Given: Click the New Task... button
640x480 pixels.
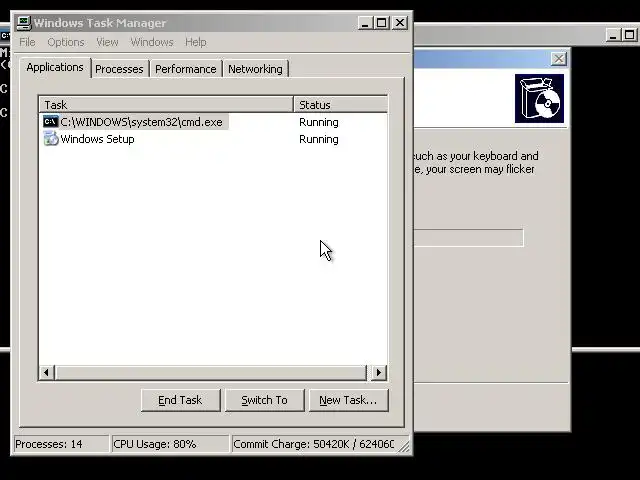Looking at the screenshot, I should 349,400.
